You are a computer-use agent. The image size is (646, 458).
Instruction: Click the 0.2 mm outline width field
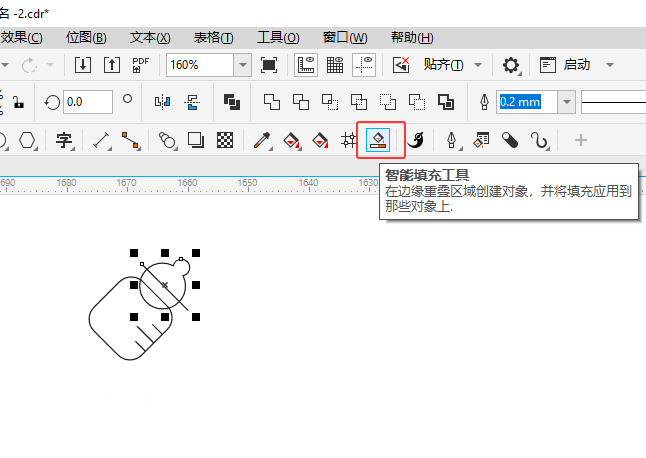point(527,102)
